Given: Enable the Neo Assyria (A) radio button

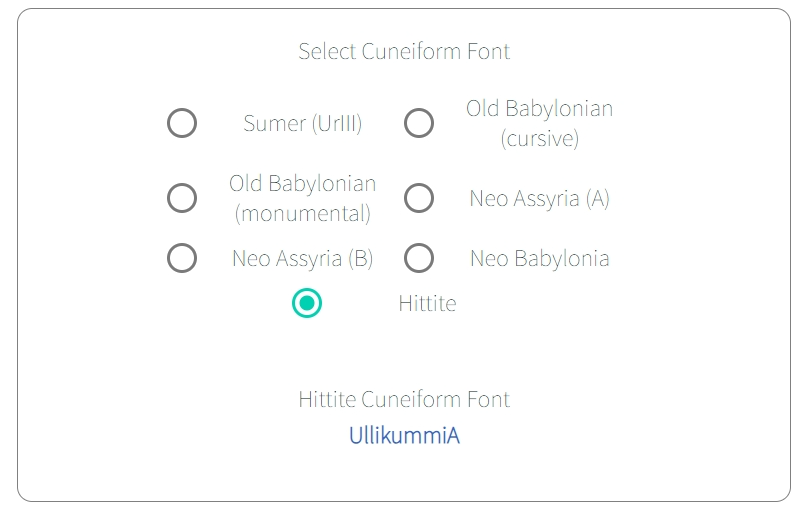Looking at the screenshot, I should [x=419, y=198].
